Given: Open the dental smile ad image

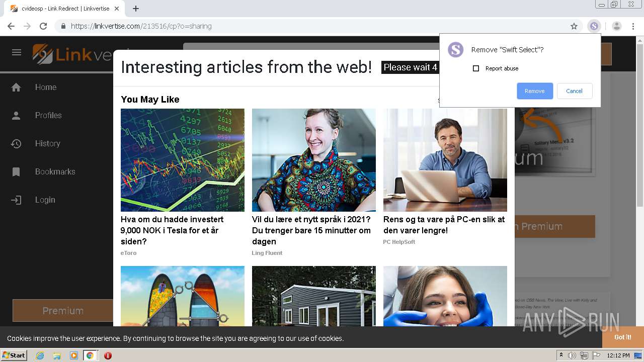Looking at the screenshot, I should [445, 296].
